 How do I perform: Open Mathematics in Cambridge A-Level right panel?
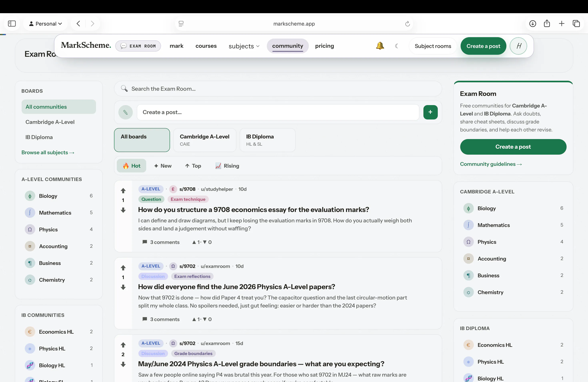coord(513,225)
